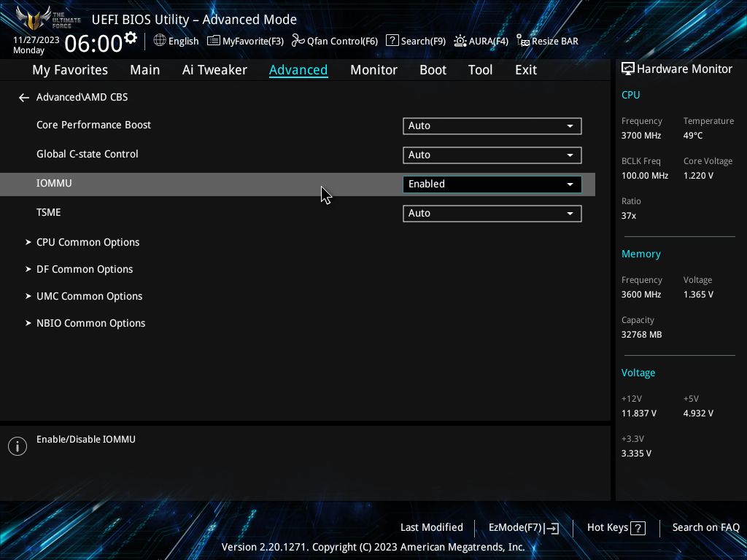The height and width of the screenshot is (560, 747).
Task: Open the TSME Auto dropdown
Action: (492, 214)
